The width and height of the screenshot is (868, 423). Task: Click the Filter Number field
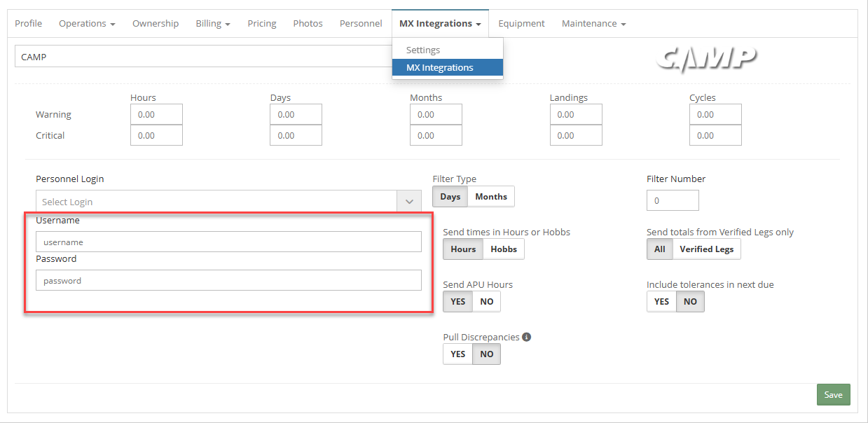point(673,200)
